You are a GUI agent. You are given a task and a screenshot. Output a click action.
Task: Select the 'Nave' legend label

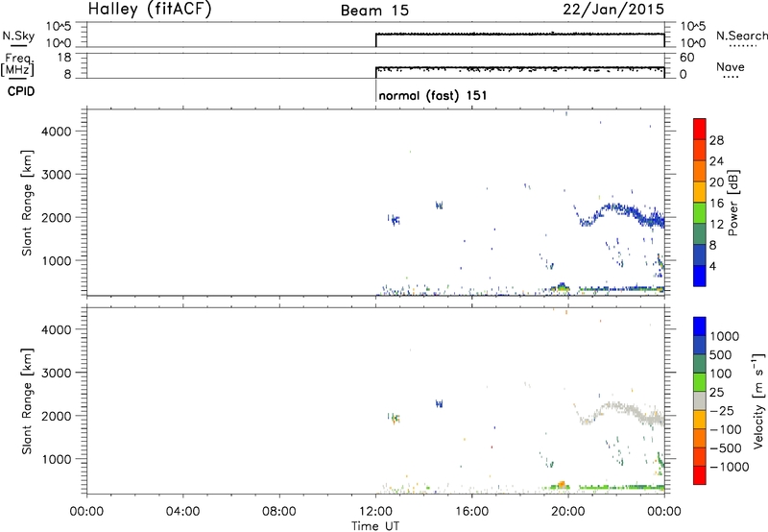[x=731, y=66]
